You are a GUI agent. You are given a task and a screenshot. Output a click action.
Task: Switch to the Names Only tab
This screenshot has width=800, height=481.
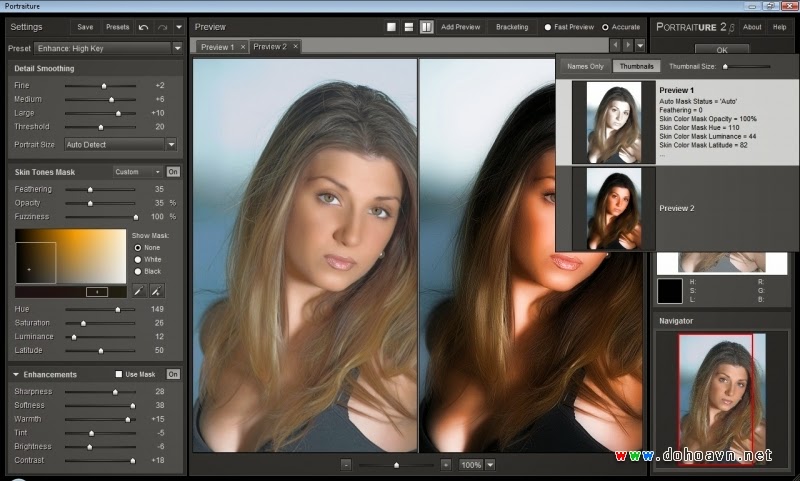coord(585,66)
